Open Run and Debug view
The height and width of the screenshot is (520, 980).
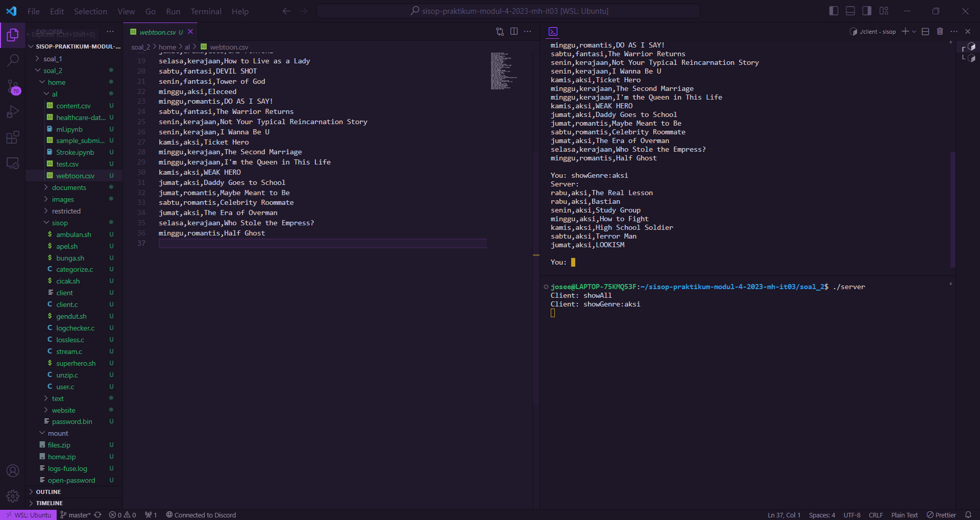pos(13,112)
